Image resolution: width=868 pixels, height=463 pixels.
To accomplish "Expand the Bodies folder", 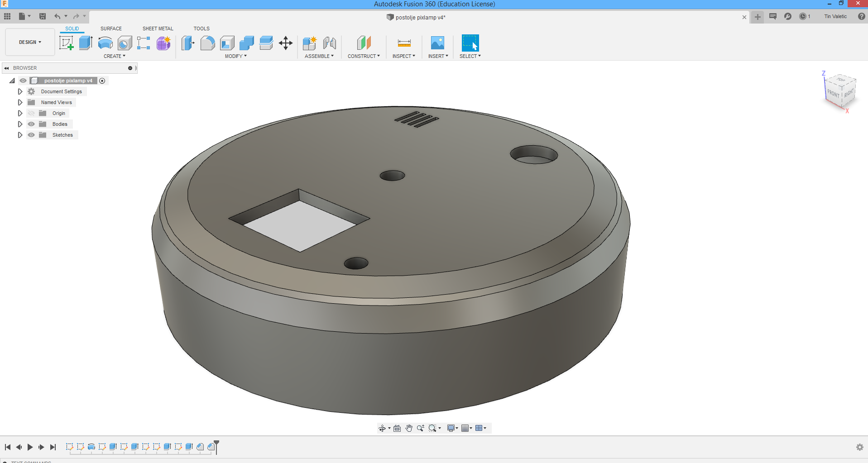I will pyautogui.click(x=20, y=124).
